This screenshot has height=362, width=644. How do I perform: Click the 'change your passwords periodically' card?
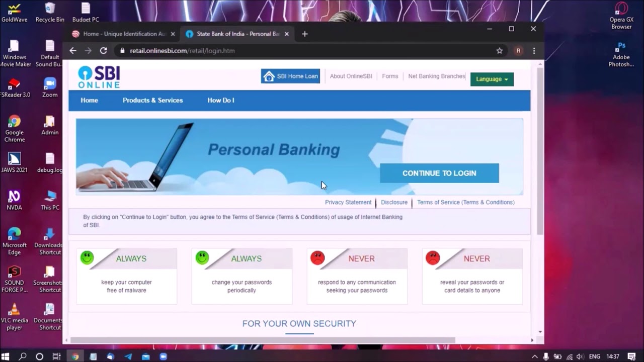coord(242,276)
